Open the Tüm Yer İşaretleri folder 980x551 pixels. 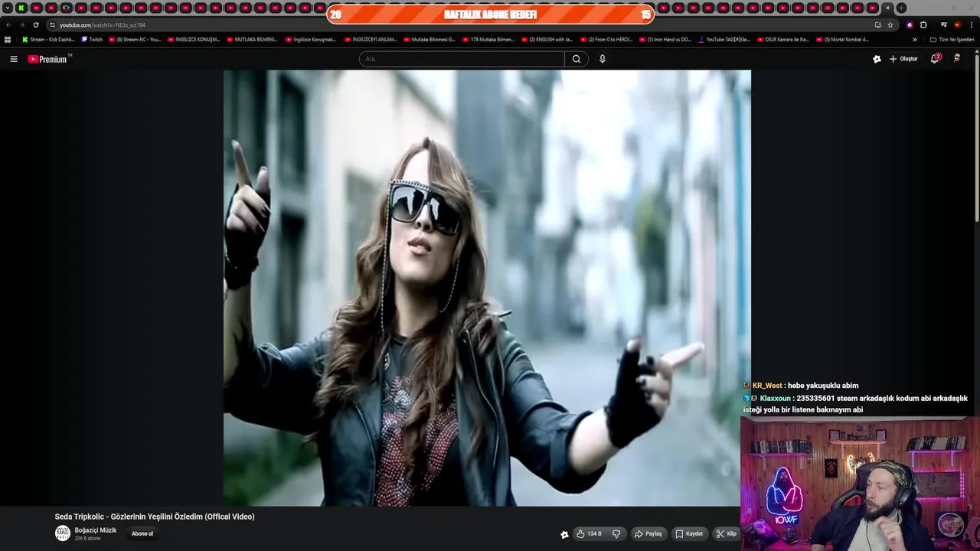pos(952,39)
